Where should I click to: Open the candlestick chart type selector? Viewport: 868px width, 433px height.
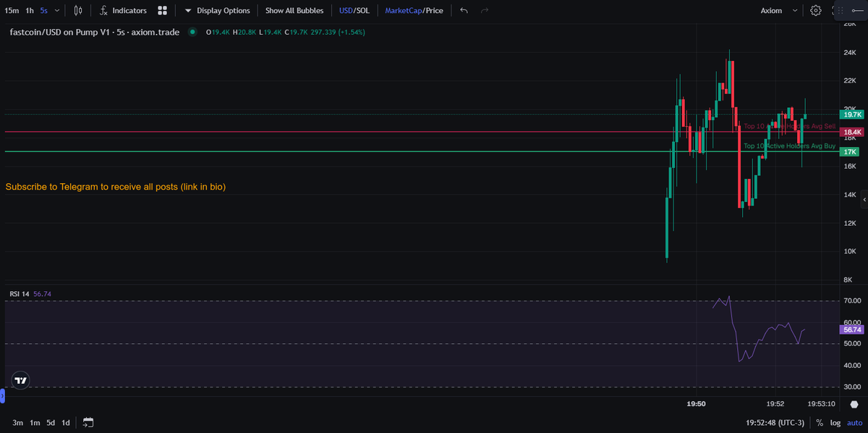78,10
